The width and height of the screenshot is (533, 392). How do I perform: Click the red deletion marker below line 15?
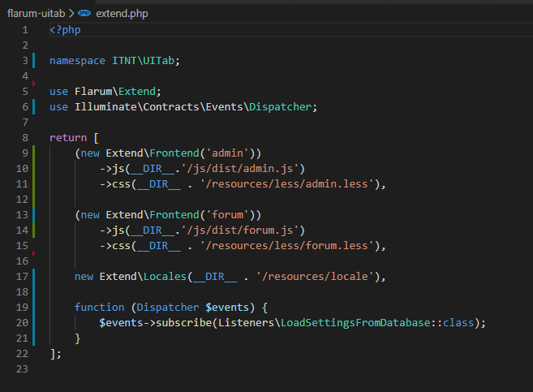tap(34, 253)
